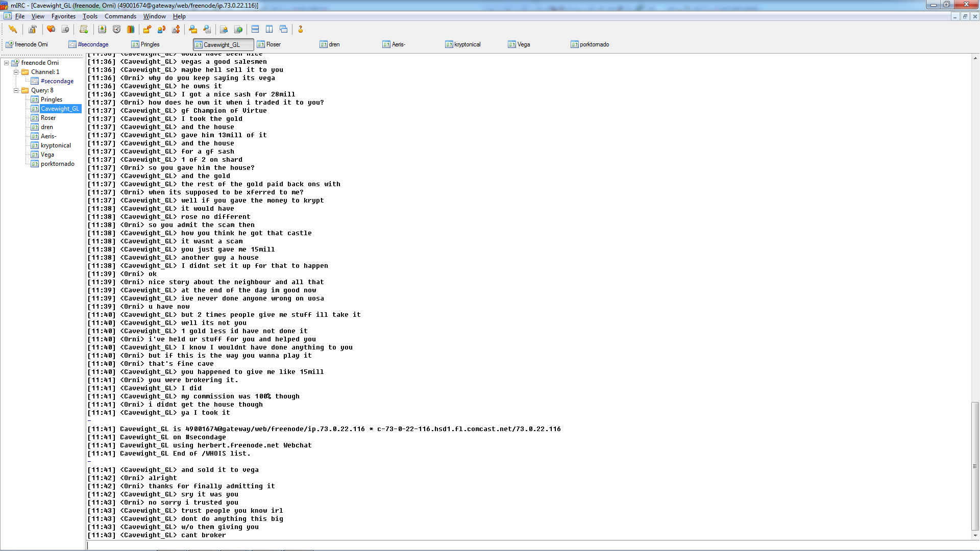
Task: Select #secondage in the tree
Action: (57, 81)
